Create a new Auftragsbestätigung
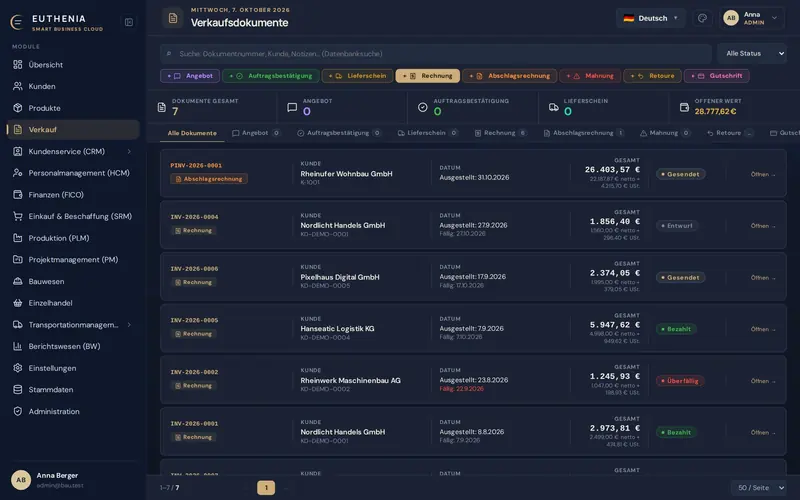Image resolution: width=800 pixels, height=500 pixels. pos(271,76)
